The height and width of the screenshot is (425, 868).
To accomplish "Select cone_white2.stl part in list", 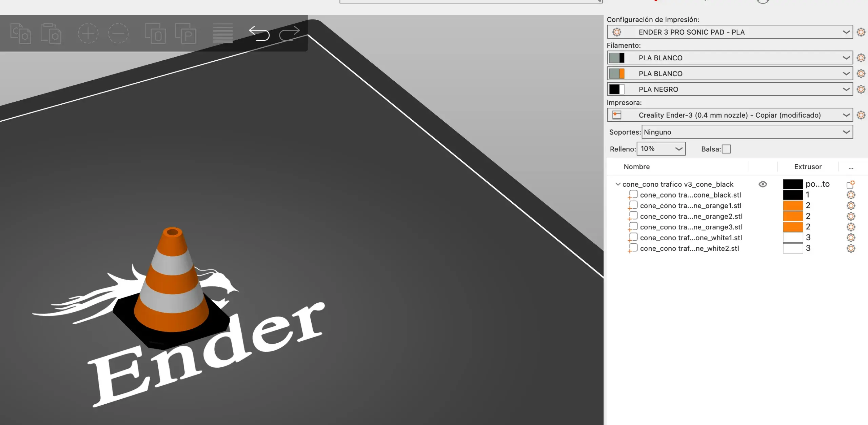I will 689,248.
